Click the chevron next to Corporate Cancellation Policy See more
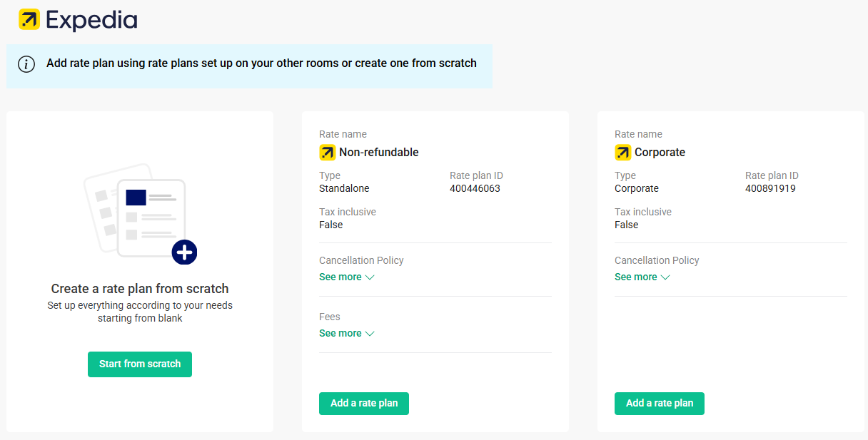The width and height of the screenshot is (868, 440). click(665, 277)
